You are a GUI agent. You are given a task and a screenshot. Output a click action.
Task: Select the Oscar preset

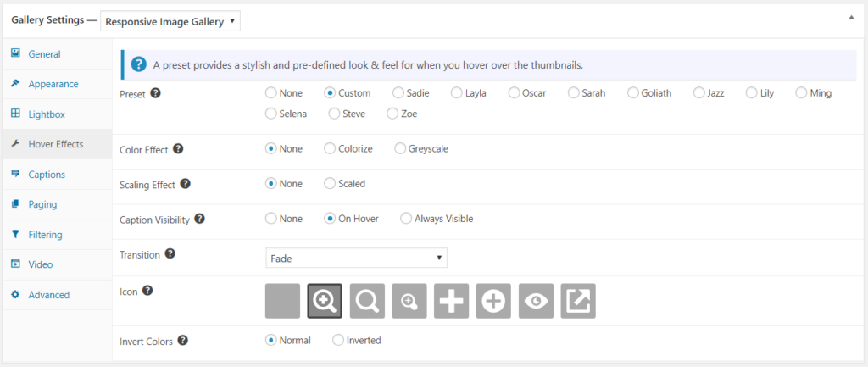pyautogui.click(x=514, y=93)
